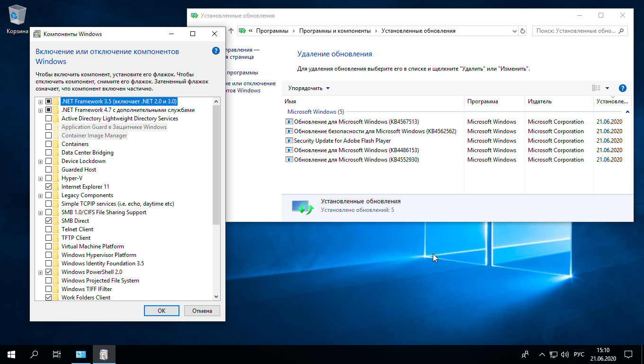644x364 pixels.
Task: Click Программы и компоненты breadcrumb
Action: (x=335, y=31)
